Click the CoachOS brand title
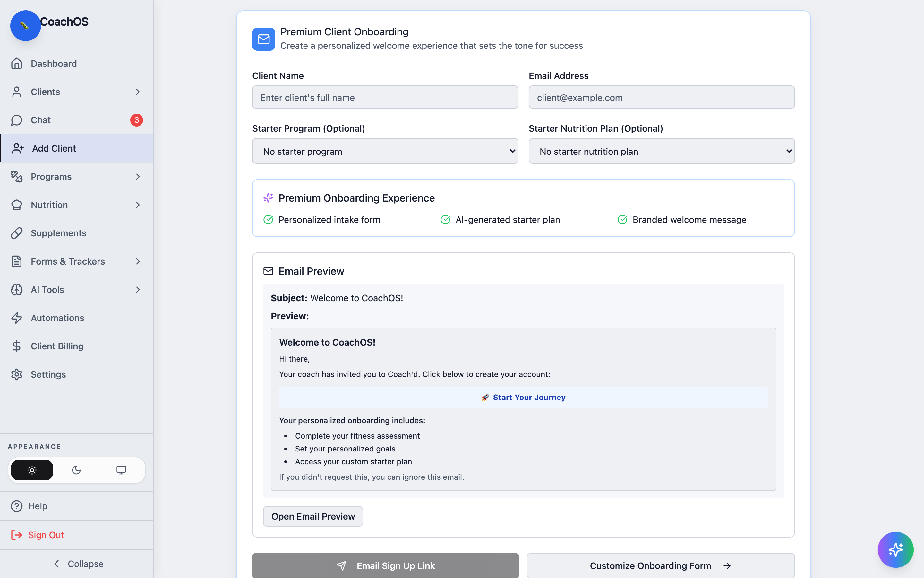Viewport: 924px width, 578px height. coord(64,22)
